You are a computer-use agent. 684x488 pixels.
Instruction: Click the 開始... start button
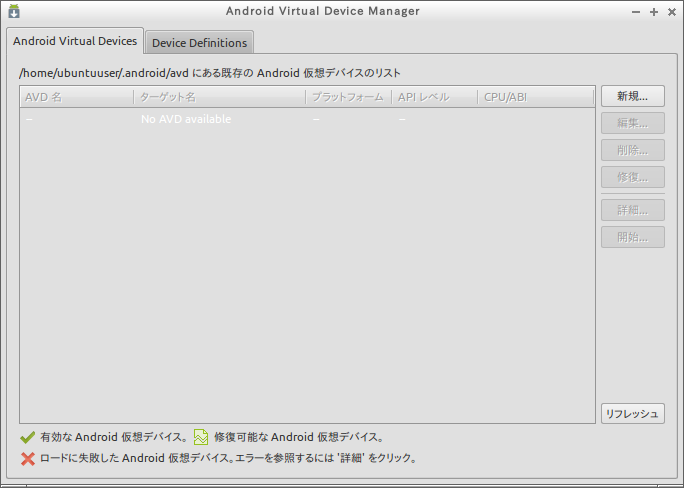click(x=633, y=237)
